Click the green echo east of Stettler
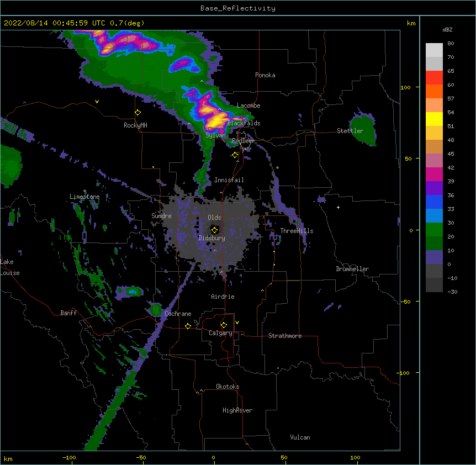476x465 pixels. (363, 129)
